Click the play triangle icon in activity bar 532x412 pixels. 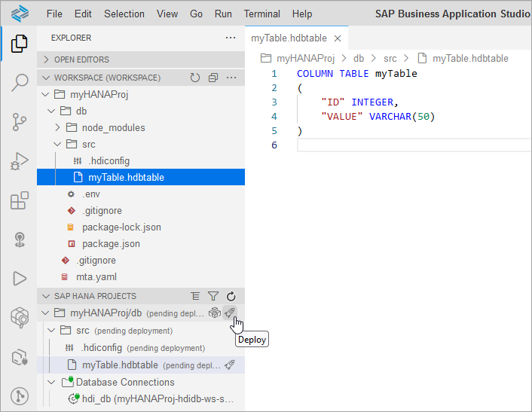20,279
